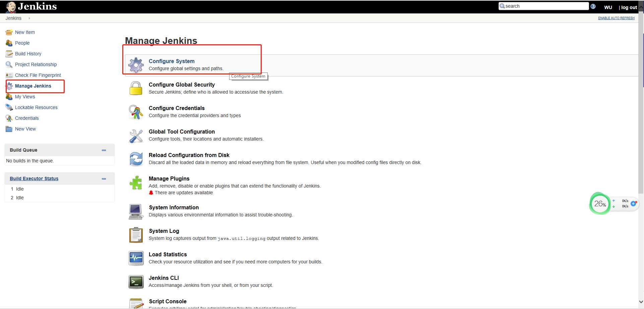Click the Configure Credentials keys icon
The height and width of the screenshot is (309, 644).
point(136,112)
